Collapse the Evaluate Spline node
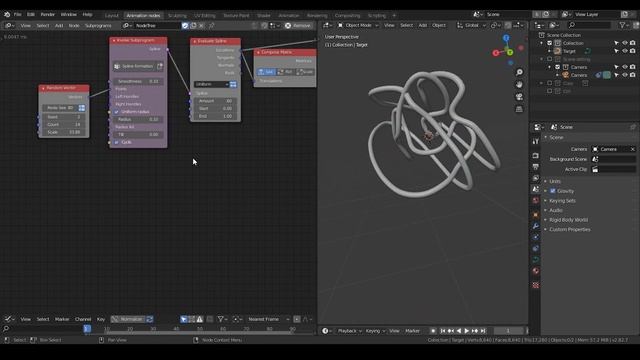The width and height of the screenshot is (640, 360). 195,42
